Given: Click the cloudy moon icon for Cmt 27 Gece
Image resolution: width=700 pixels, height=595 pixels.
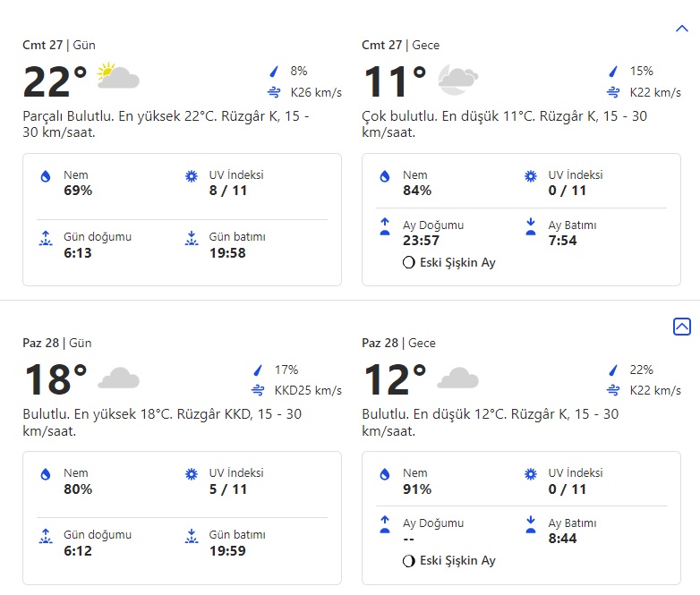Looking at the screenshot, I should click(457, 80).
